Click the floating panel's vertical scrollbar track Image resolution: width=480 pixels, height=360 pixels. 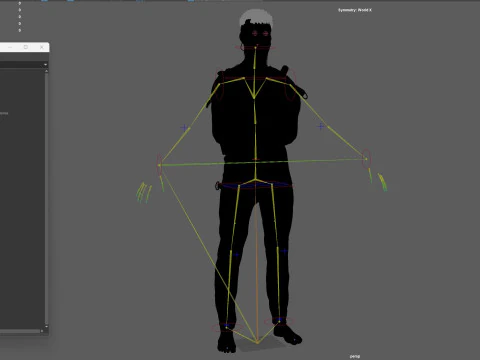pos(46,199)
